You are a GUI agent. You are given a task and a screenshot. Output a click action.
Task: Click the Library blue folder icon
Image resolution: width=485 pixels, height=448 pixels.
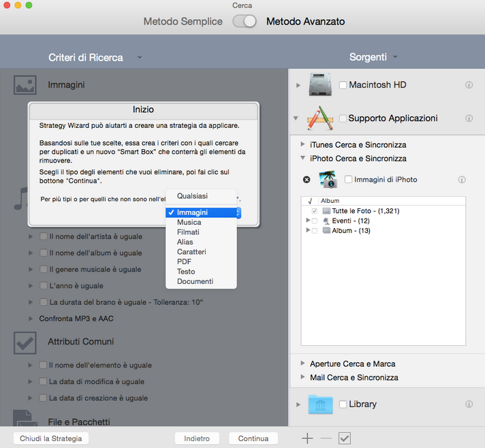coord(320,404)
